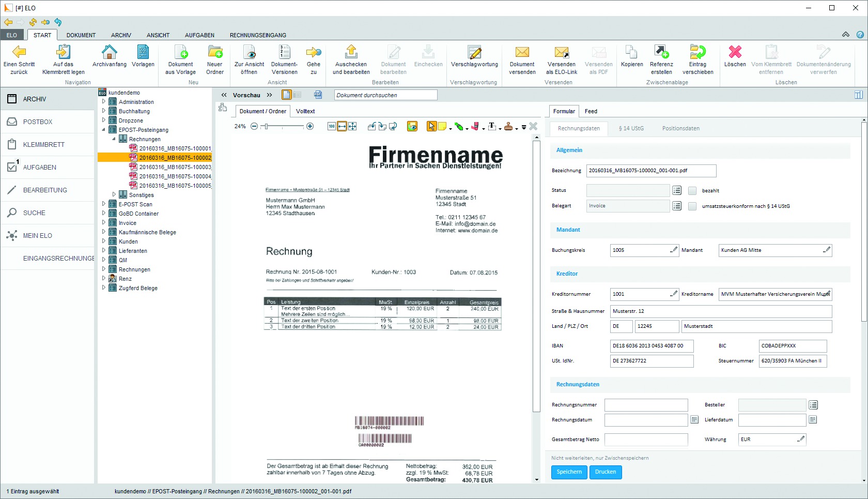This screenshot has height=499, width=868.
Task: Click the Archivanfang home icon
Action: (109, 52)
